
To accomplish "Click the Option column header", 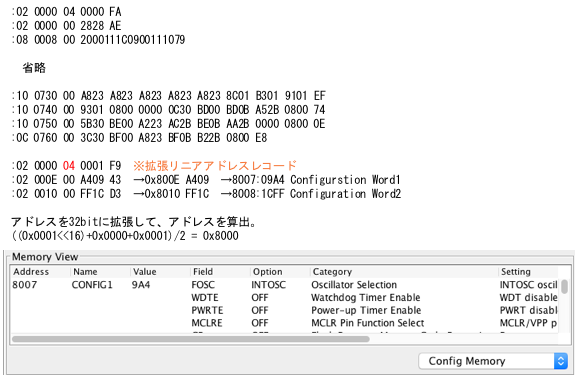I will (x=267, y=272).
